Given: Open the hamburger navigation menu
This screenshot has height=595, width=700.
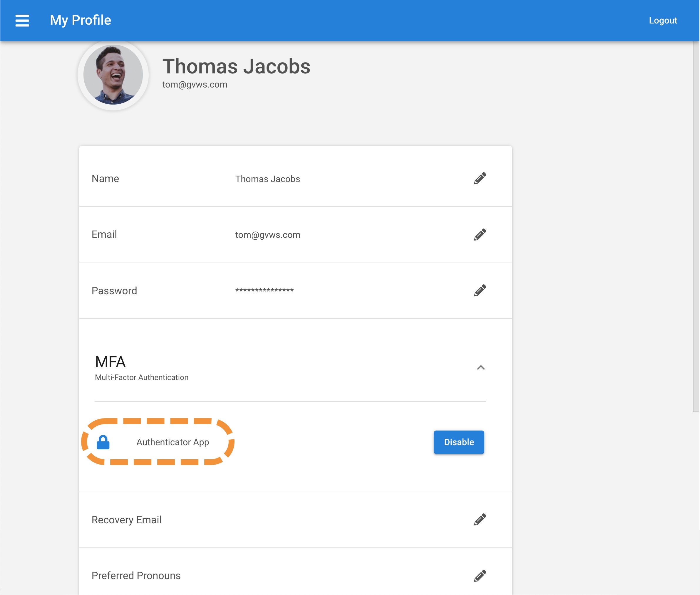Looking at the screenshot, I should click(x=22, y=21).
